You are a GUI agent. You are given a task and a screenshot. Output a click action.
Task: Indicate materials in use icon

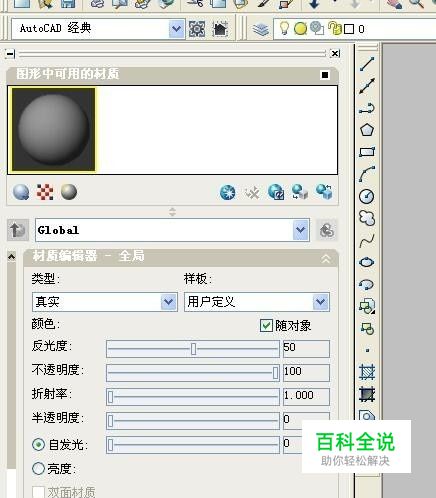276,192
